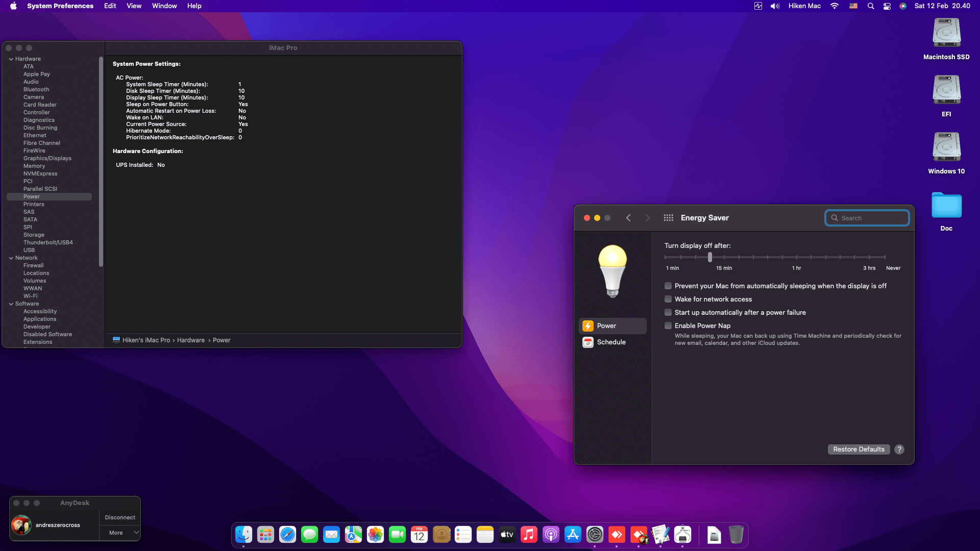Screen dimensions: 980x551
Task: Go back with the left chevron in Energy Saver
Action: [628, 218]
